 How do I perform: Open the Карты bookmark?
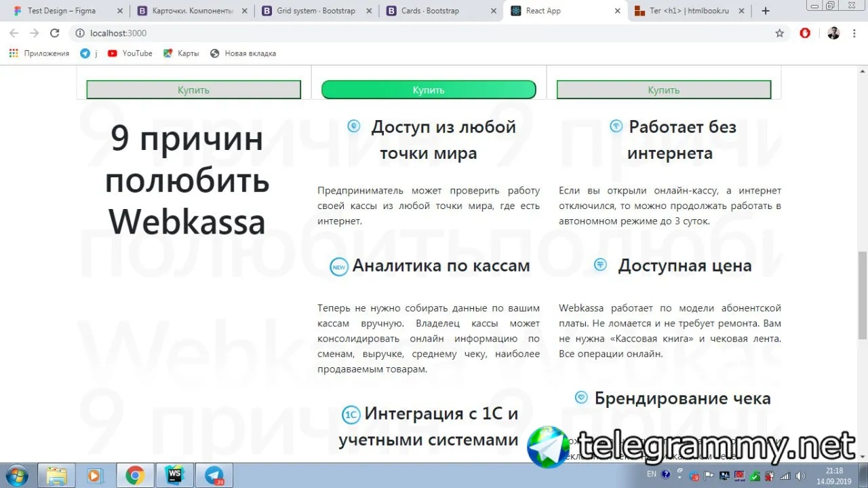pos(181,53)
